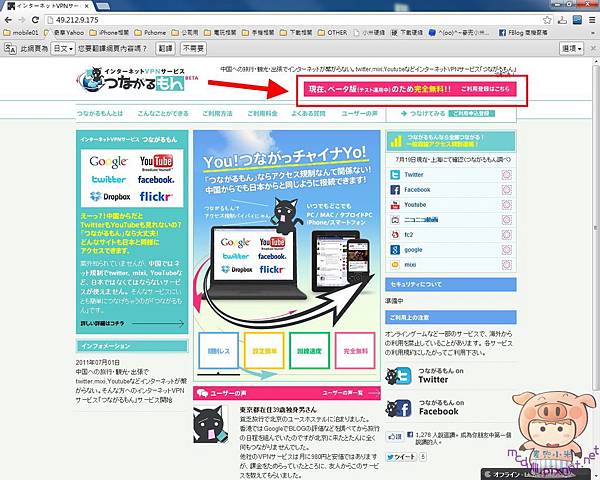Click the 不需要 button in translate bar

[193, 49]
